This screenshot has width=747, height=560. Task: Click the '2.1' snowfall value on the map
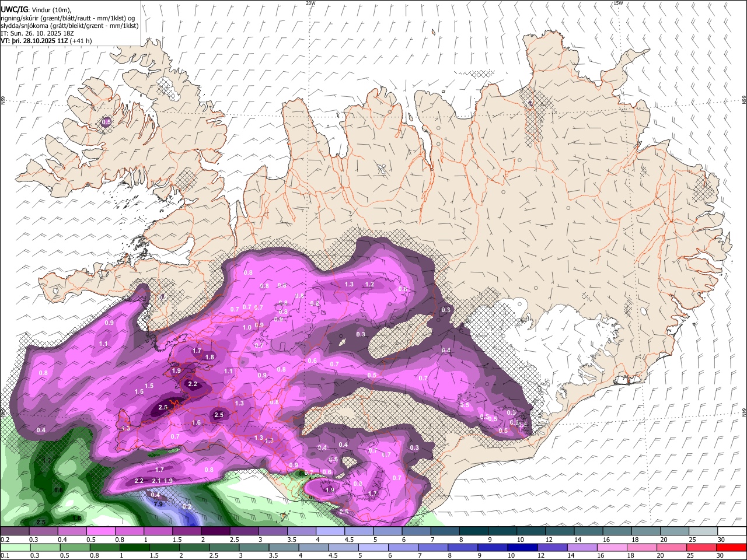[x=156, y=481]
